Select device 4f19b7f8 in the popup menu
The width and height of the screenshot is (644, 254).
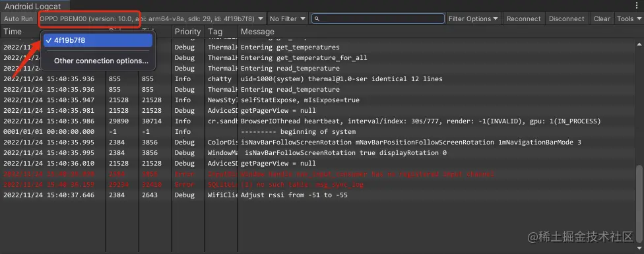(98, 40)
